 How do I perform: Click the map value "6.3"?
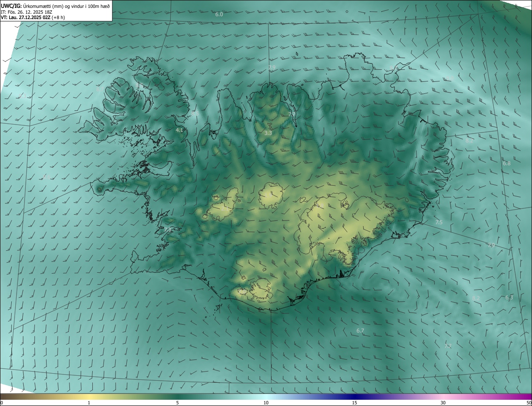[x=509, y=298]
